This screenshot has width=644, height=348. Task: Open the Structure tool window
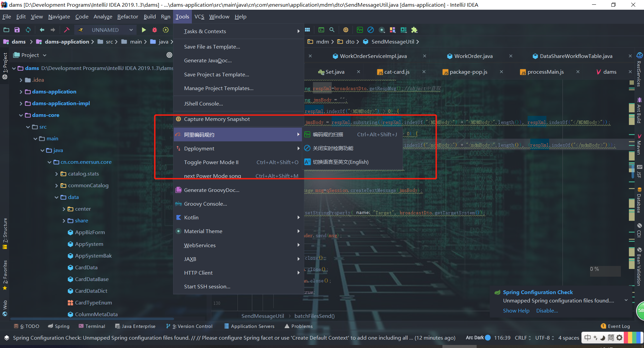[x=5, y=234]
